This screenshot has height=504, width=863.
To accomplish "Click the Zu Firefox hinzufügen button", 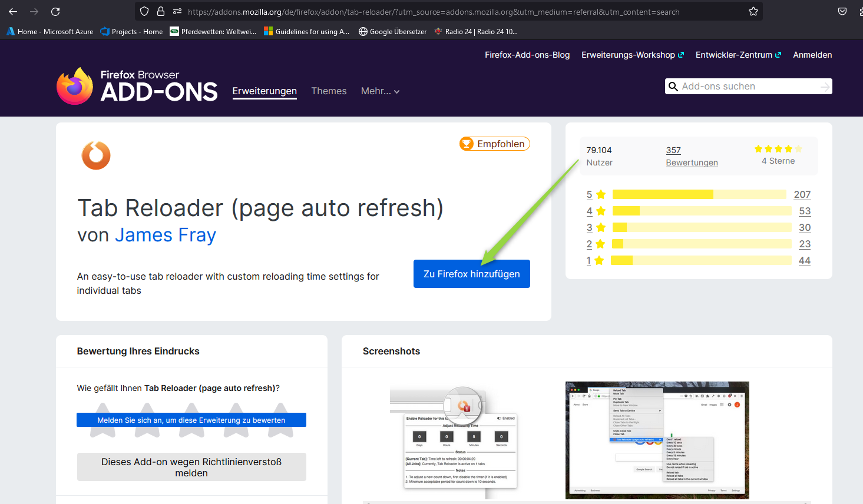I will point(471,274).
